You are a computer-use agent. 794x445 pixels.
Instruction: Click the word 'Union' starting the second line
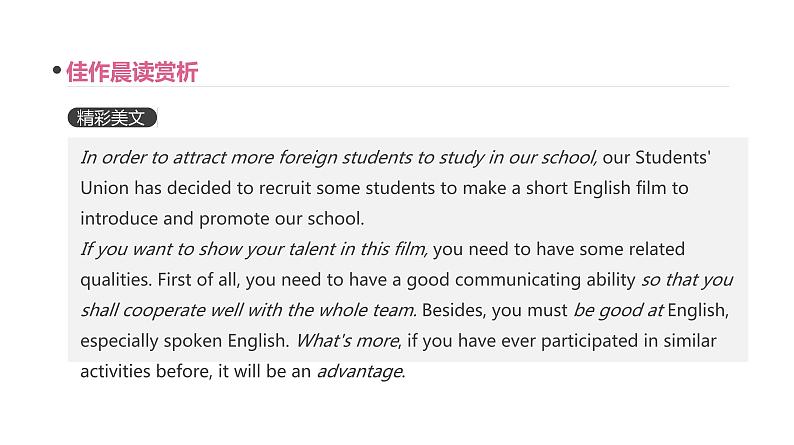click(x=102, y=187)
